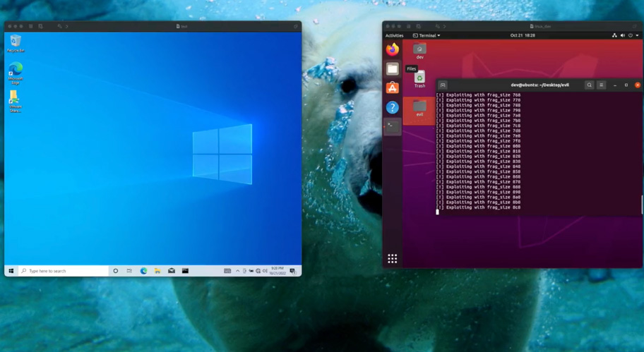Open the Ubuntu network status icon
This screenshot has height=352, width=644.
[x=614, y=36]
